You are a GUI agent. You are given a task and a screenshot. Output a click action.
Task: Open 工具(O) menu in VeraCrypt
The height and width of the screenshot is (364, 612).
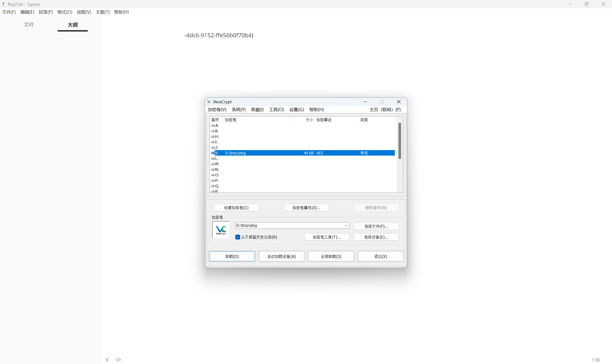click(276, 110)
